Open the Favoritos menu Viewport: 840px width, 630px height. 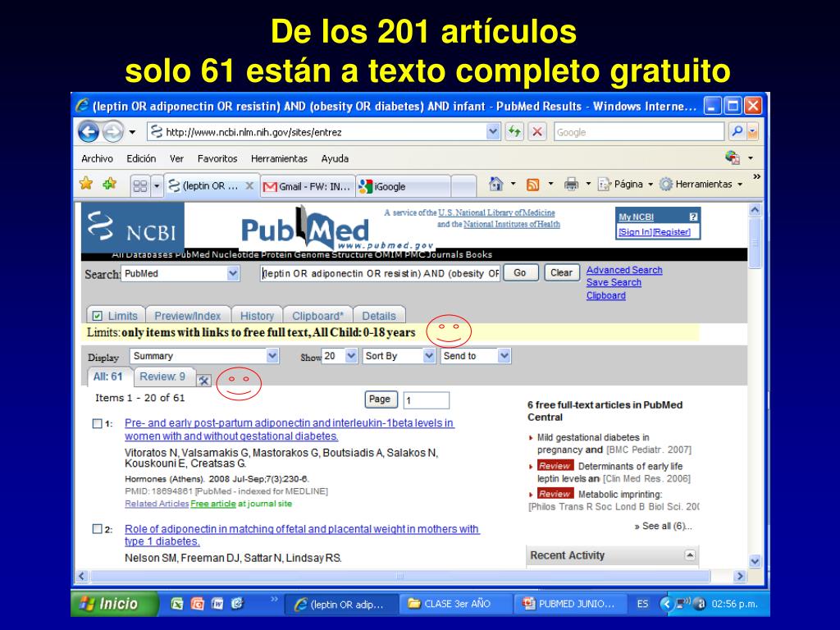click(x=217, y=158)
